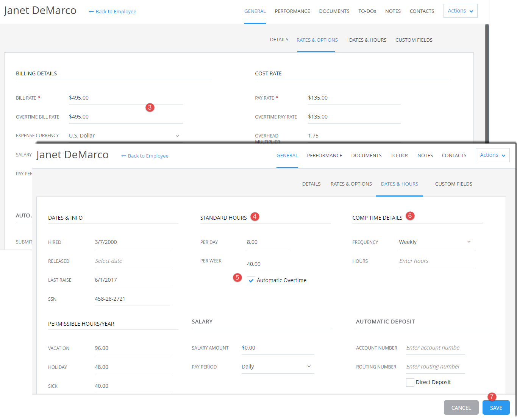Follow Back to Employee link in back window
The height and width of the screenshot is (420, 517).
[112, 11]
